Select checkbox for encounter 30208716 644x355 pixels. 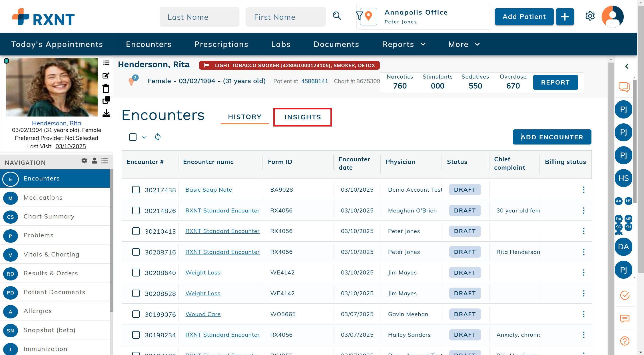(x=136, y=252)
